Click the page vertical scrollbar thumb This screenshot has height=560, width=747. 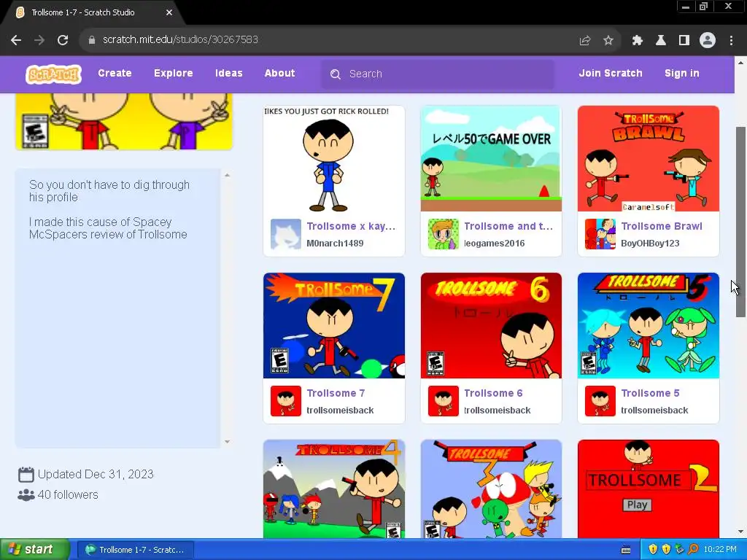[x=740, y=222]
